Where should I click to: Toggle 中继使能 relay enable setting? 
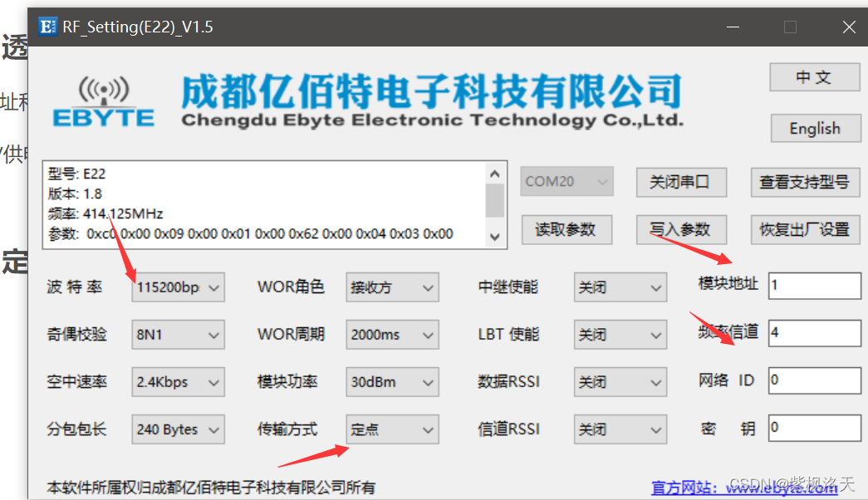620,287
